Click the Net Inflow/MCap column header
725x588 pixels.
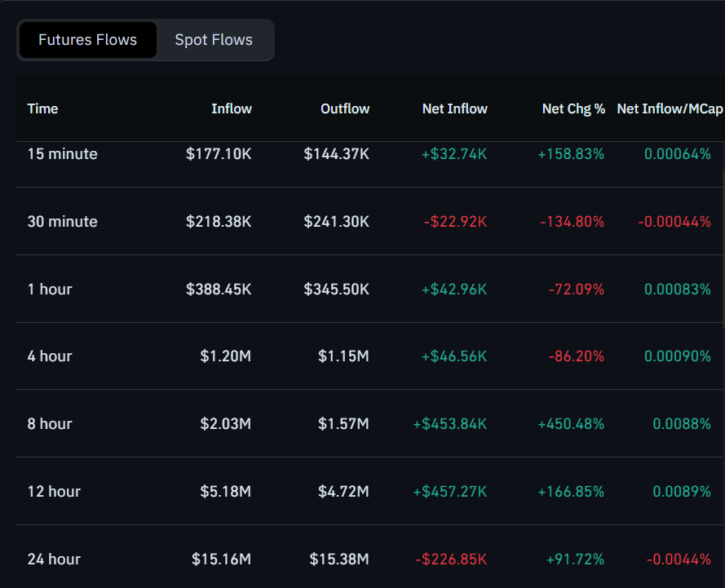coord(670,108)
